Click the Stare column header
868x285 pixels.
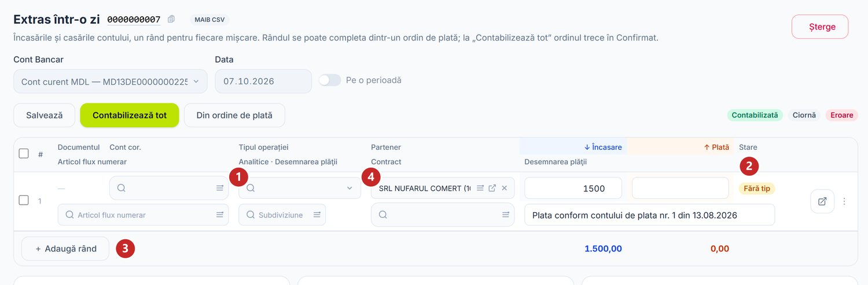coord(748,147)
